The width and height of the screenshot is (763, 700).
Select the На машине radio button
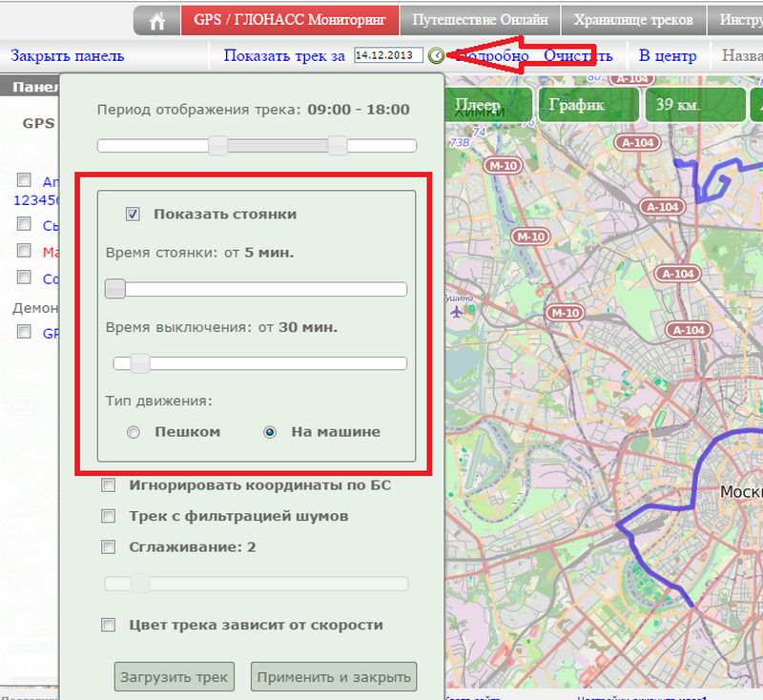click(270, 432)
